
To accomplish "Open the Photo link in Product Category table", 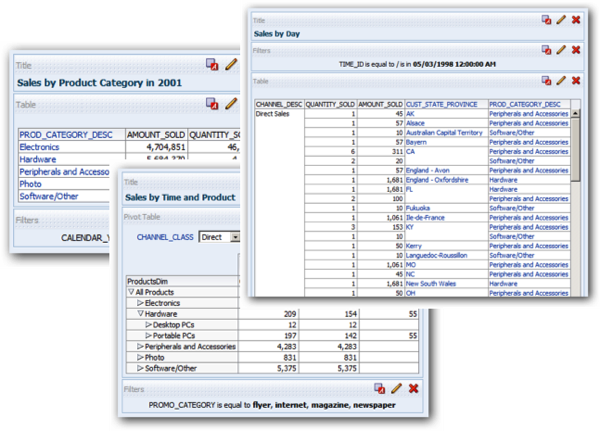I will [31, 184].
